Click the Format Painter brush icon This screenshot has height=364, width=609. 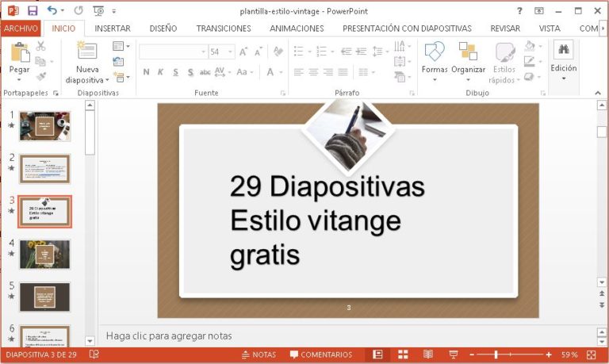[40, 76]
